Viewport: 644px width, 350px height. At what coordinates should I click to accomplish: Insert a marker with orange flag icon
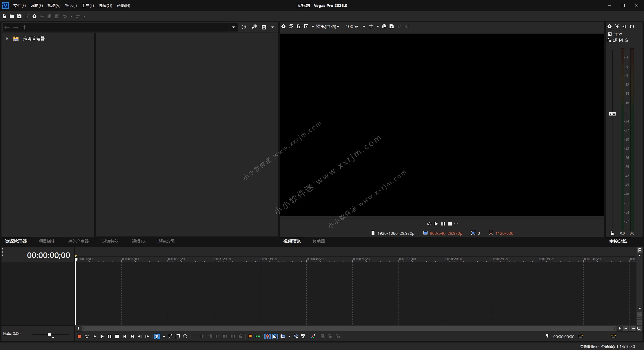tap(250, 336)
